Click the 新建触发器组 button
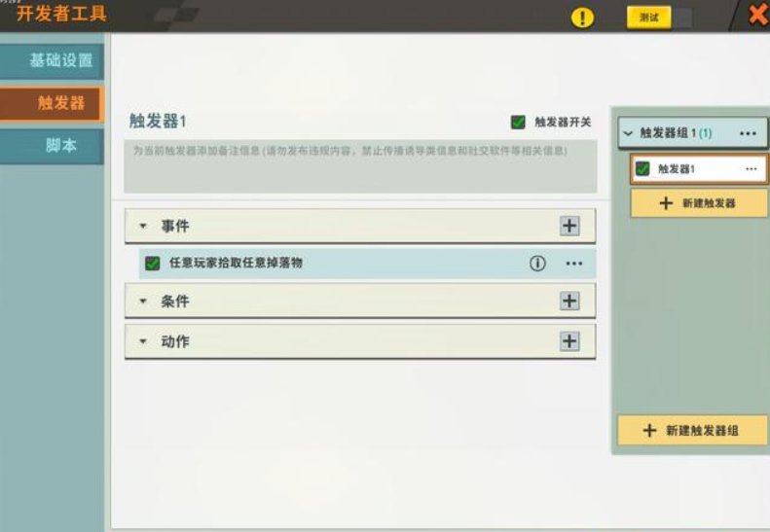 [x=692, y=430]
